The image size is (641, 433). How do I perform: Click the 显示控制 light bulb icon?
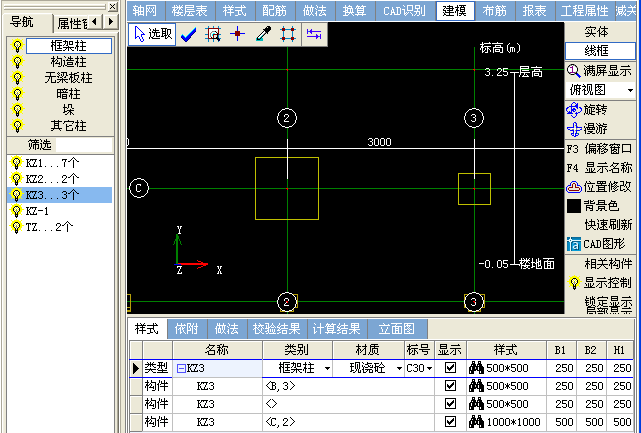pyautogui.click(x=574, y=283)
